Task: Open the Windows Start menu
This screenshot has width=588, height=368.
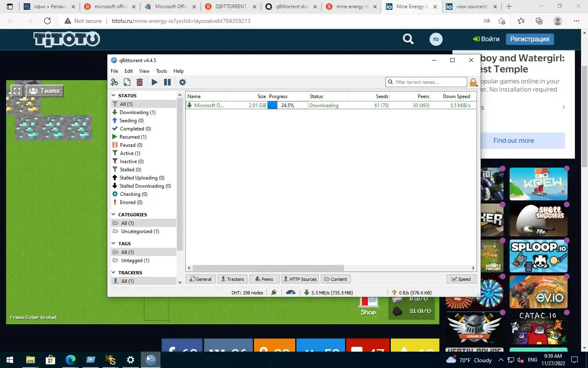Action: coord(10,360)
